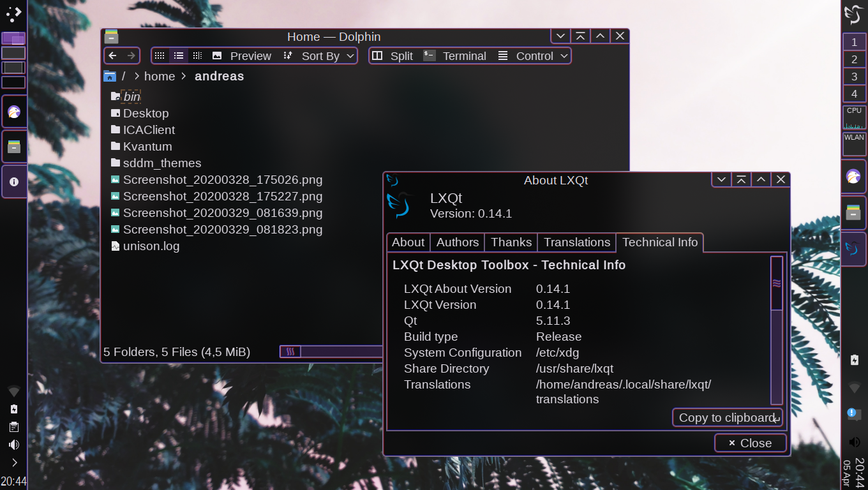Click Dolphin task icon on right panel
Image resolution: width=868 pixels, height=490 pixels.
click(853, 212)
